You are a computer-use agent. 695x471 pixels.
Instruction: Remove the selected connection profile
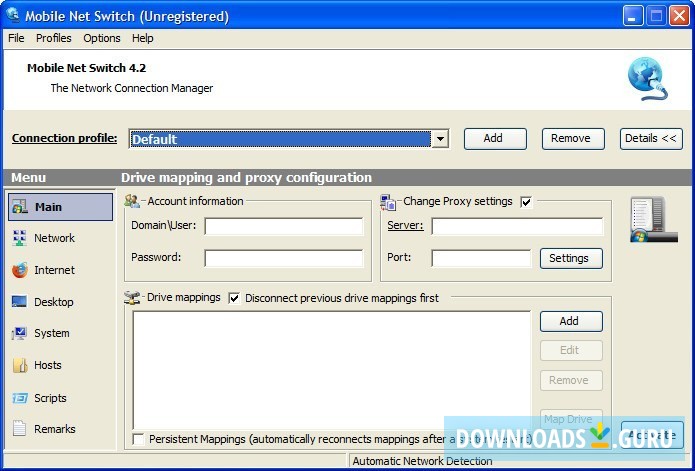tap(573, 139)
